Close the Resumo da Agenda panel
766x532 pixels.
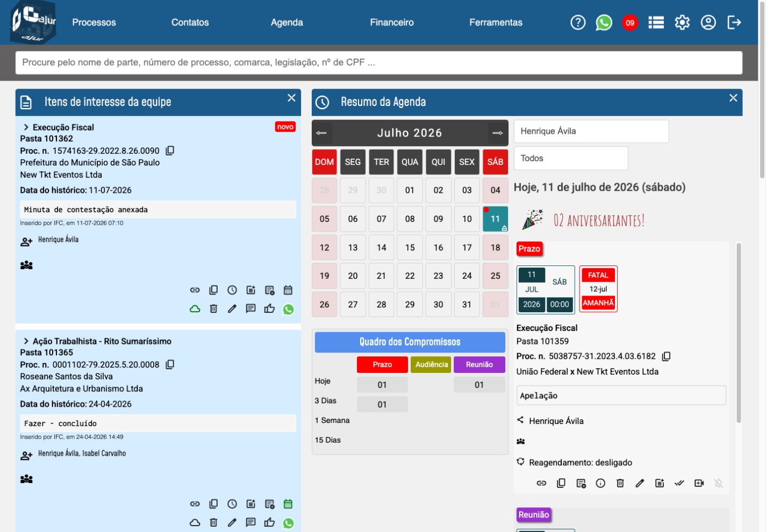click(733, 98)
